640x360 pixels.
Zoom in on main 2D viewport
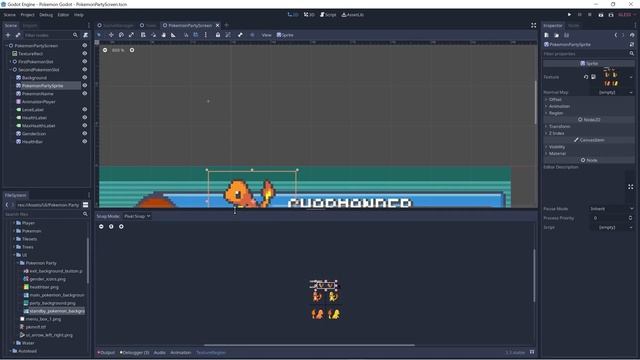click(132, 50)
